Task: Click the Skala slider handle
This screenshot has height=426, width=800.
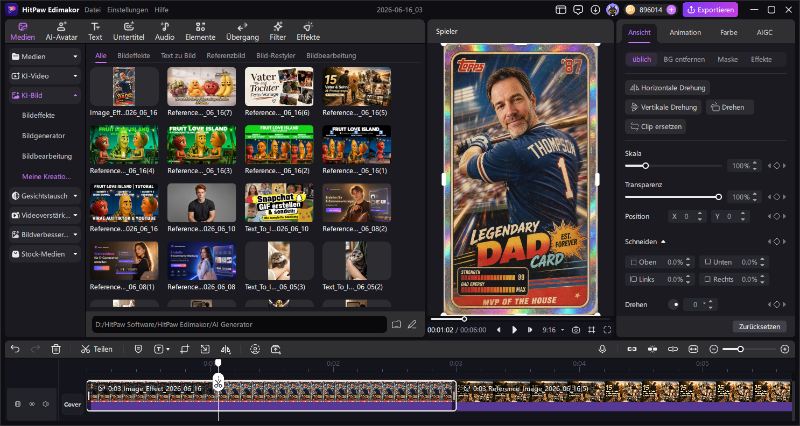Action: coord(645,166)
